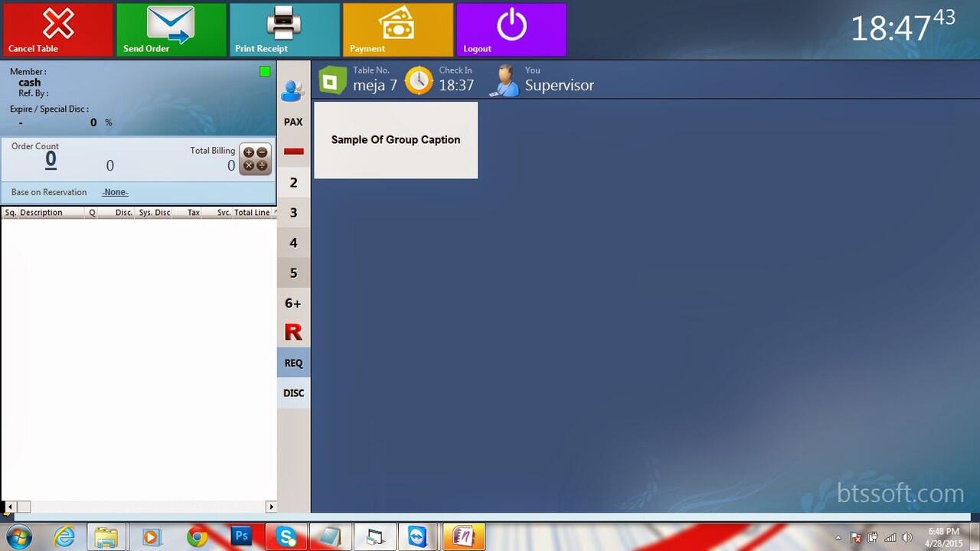Image resolution: width=980 pixels, height=551 pixels.
Task: Click the Check In time 18:37
Action: pyautogui.click(x=456, y=85)
